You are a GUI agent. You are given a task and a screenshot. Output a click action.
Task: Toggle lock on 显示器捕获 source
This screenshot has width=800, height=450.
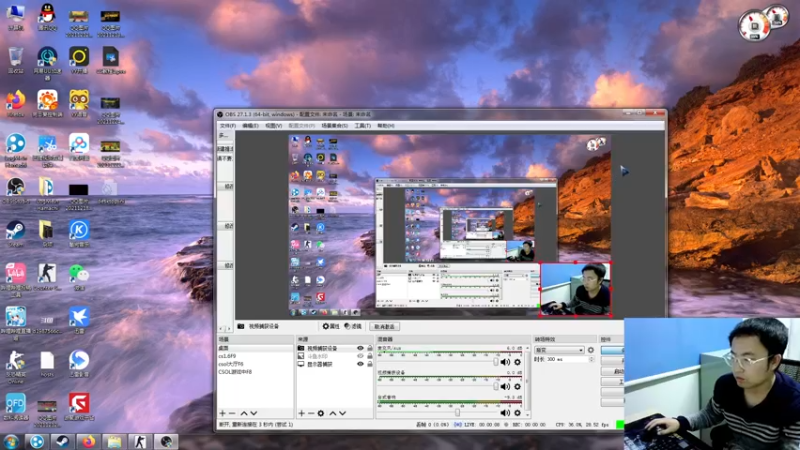coord(370,364)
